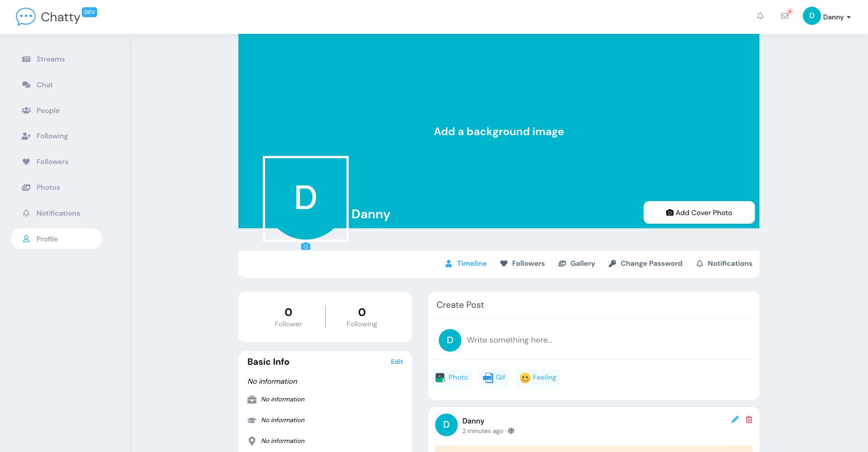Add a Gif to the post
This screenshot has width=868, height=452.
[x=494, y=377]
